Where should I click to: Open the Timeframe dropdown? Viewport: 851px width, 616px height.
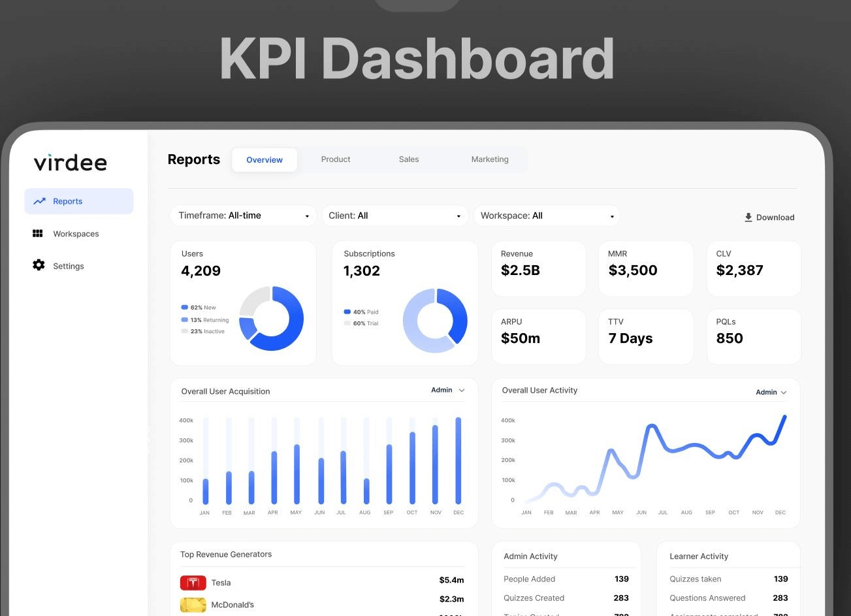click(243, 216)
